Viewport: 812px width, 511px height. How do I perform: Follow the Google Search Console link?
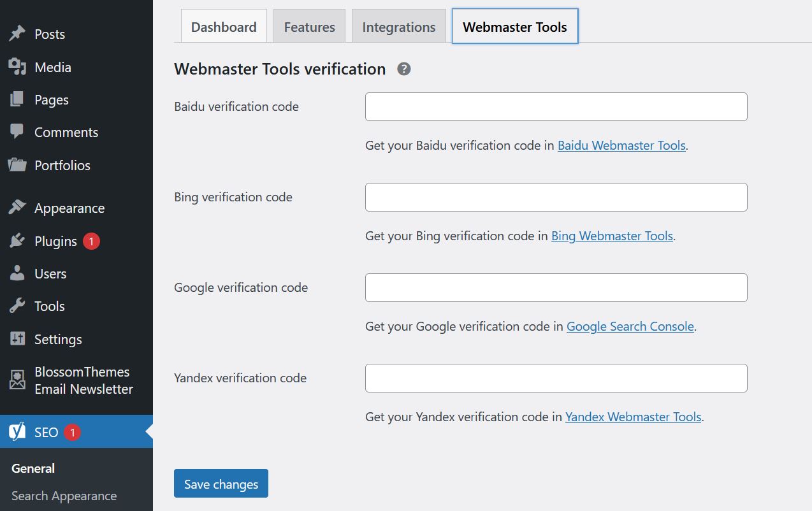pyautogui.click(x=630, y=326)
